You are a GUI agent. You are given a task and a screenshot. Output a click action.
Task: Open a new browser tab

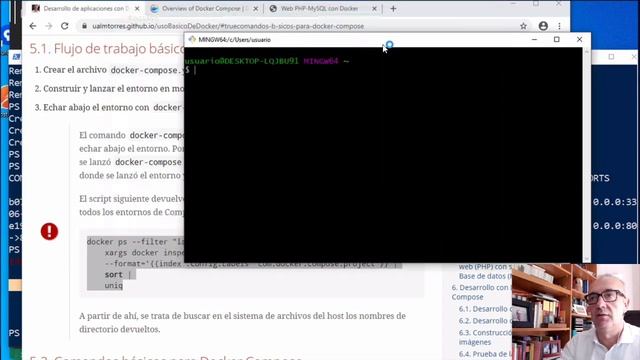click(x=393, y=9)
